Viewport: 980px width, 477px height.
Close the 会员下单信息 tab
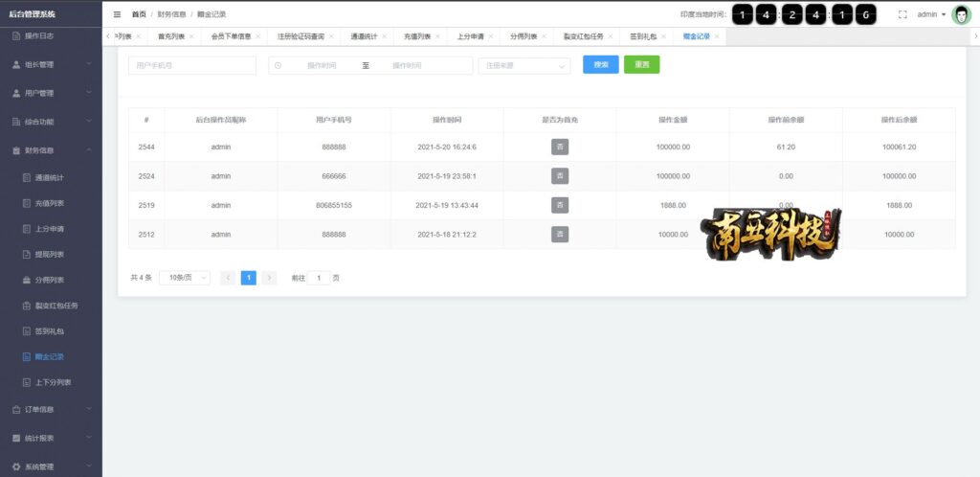258,37
